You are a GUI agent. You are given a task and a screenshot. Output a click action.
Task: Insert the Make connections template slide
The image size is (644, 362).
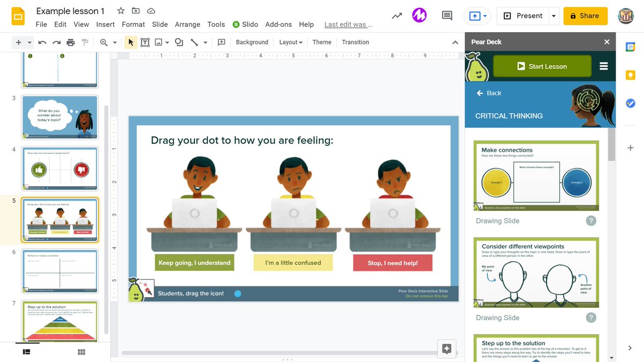pos(536,176)
